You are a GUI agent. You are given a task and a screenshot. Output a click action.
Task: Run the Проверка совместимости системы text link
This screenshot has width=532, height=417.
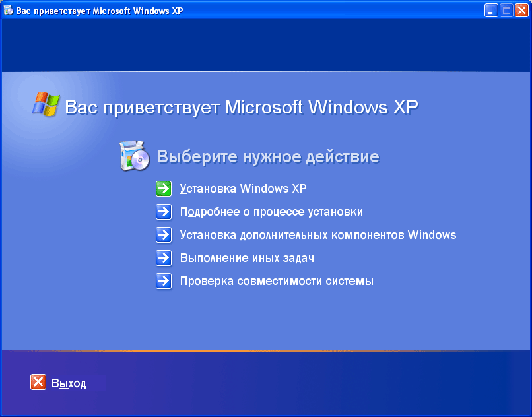coord(277,281)
